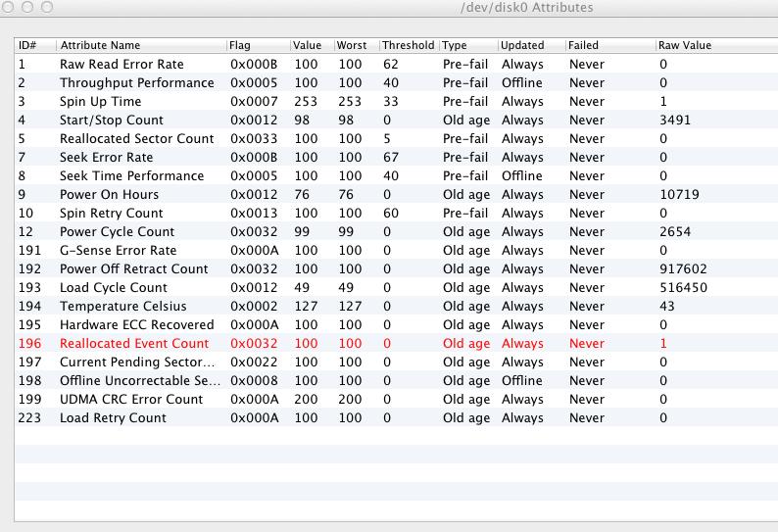Screen dimensions: 778x532
Task: Click raw value 2654 for Power Cycle Count
Action: 675,232
